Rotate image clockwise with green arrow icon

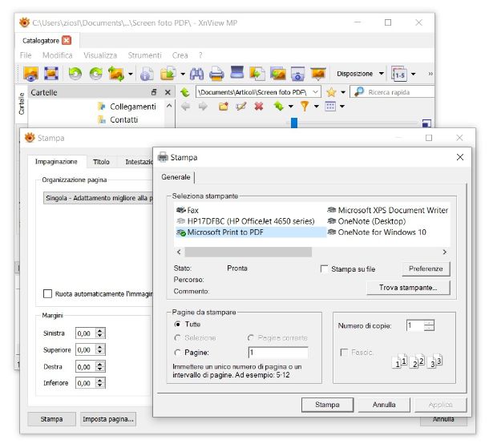tap(95, 74)
